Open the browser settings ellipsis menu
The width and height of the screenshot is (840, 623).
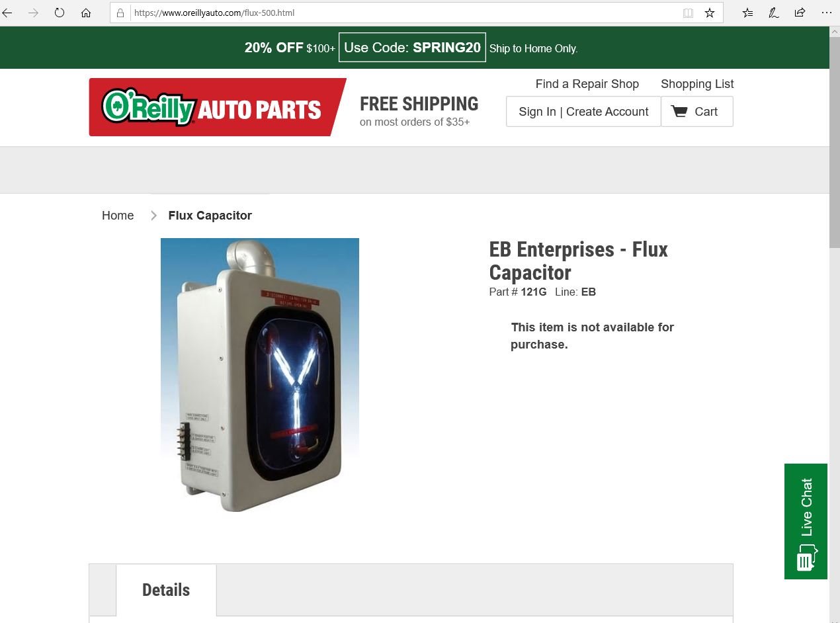pyautogui.click(x=826, y=13)
